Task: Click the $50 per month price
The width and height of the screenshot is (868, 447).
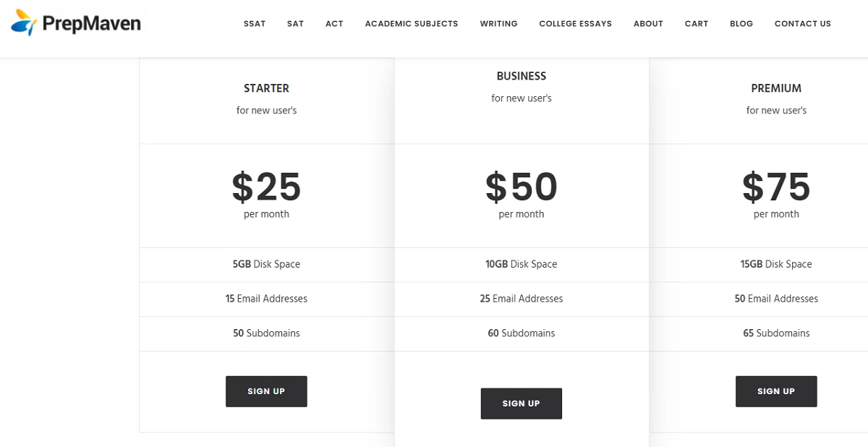Action: (x=521, y=187)
